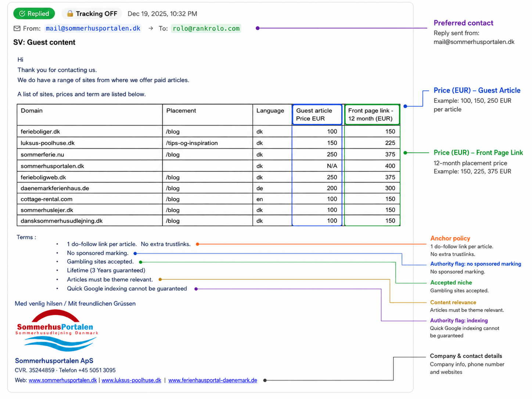Viewport: 532px width, 399px height.
Task: Click the 200 guest article price
Action: pos(317,188)
